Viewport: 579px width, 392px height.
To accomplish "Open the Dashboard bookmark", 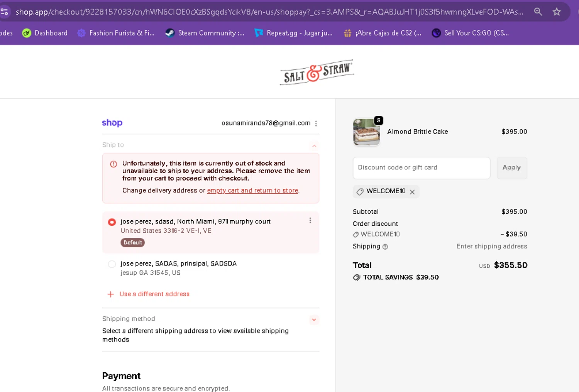I will tap(45, 33).
